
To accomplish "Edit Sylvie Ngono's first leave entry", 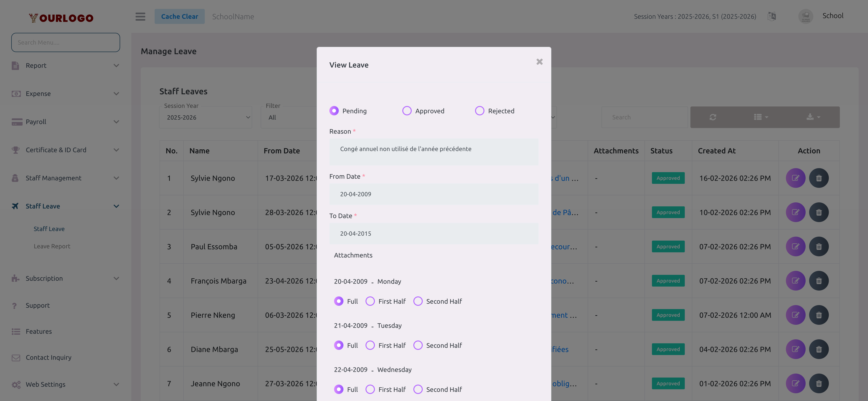I will [x=796, y=178].
